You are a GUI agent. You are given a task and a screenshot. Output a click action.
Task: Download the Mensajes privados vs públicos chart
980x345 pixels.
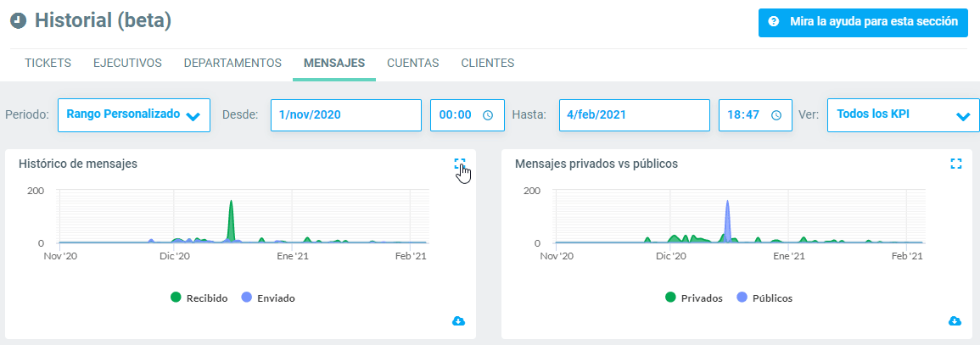click(955, 320)
